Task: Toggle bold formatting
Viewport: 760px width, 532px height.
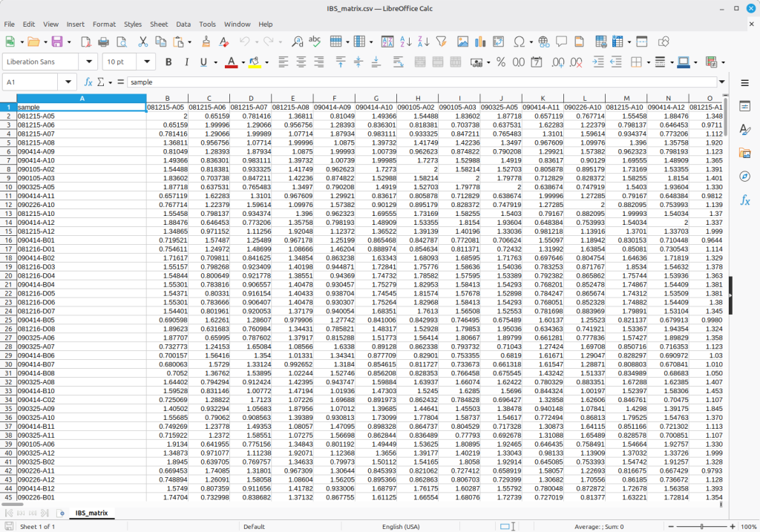Action: [x=168, y=62]
